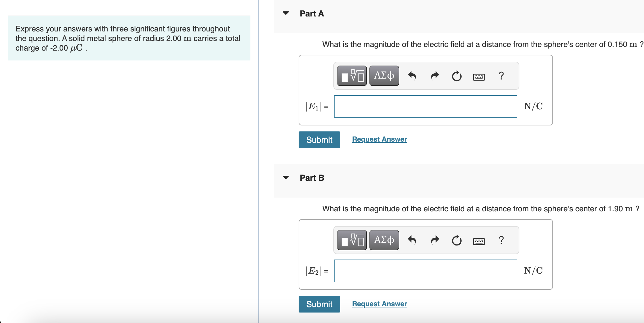Submit the Part A answer
644x323 pixels.
(319, 139)
